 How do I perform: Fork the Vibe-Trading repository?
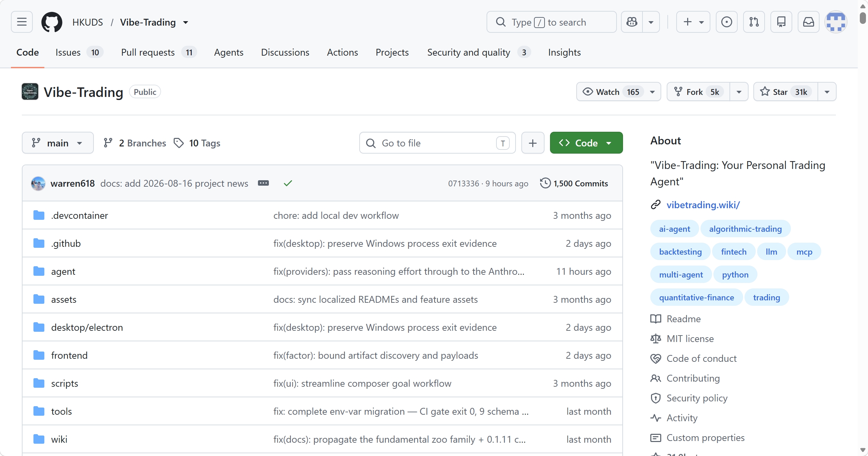click(698, 92)
